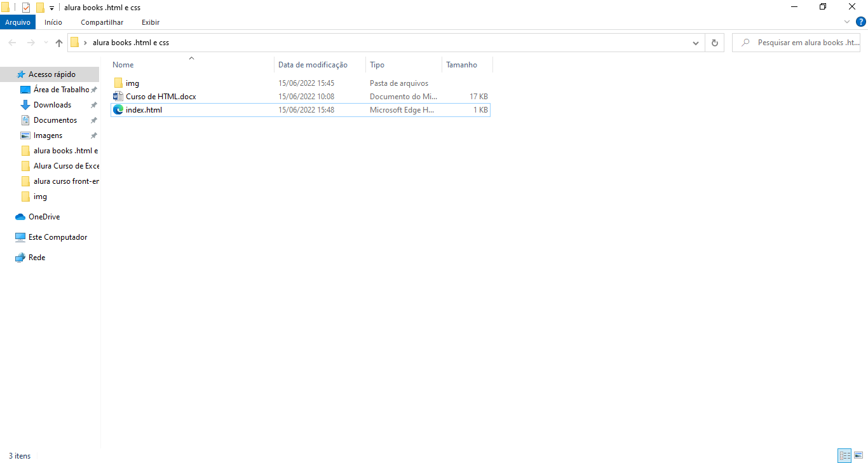Open Downloads in the sidebar

tap(52, 105)
